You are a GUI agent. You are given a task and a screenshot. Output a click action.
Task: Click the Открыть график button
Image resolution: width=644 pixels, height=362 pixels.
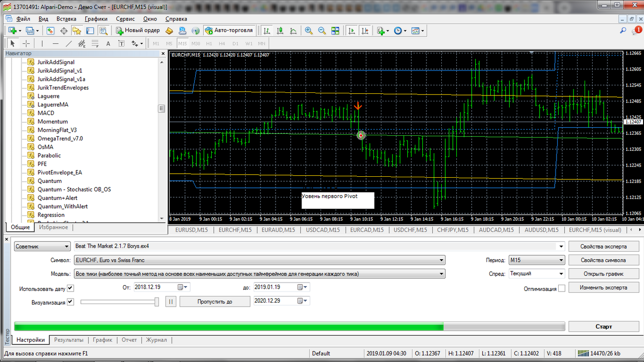(x=604, y=274)
